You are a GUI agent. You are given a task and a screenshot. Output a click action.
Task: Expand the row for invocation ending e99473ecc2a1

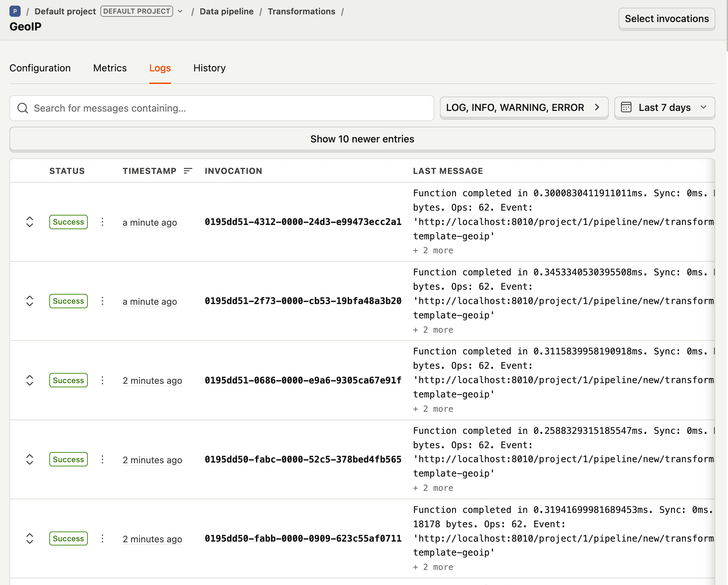tap(30, 222)
